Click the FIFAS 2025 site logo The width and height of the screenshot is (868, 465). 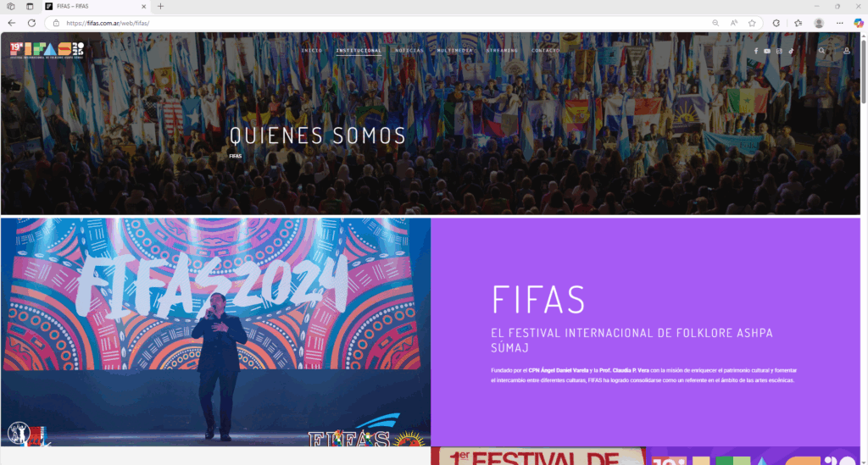47,50
